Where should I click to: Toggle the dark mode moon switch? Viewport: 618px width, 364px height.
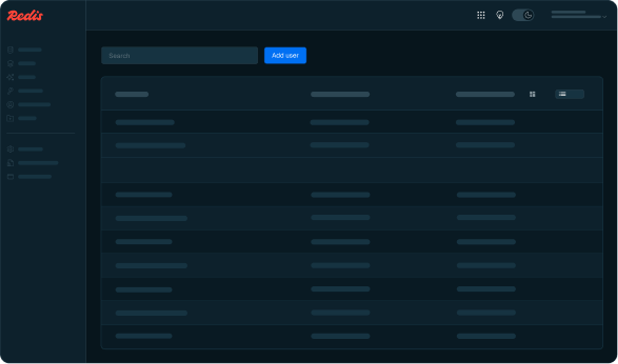[x=523, y=15]
